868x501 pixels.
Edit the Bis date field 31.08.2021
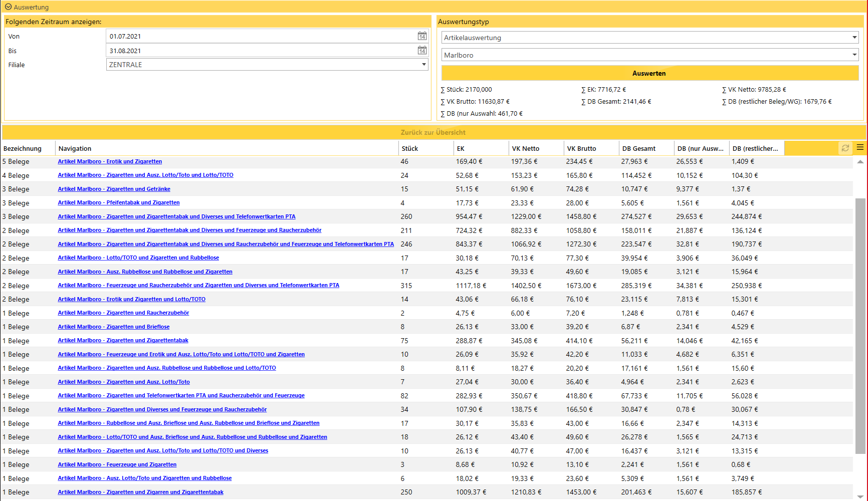(261, 51)
